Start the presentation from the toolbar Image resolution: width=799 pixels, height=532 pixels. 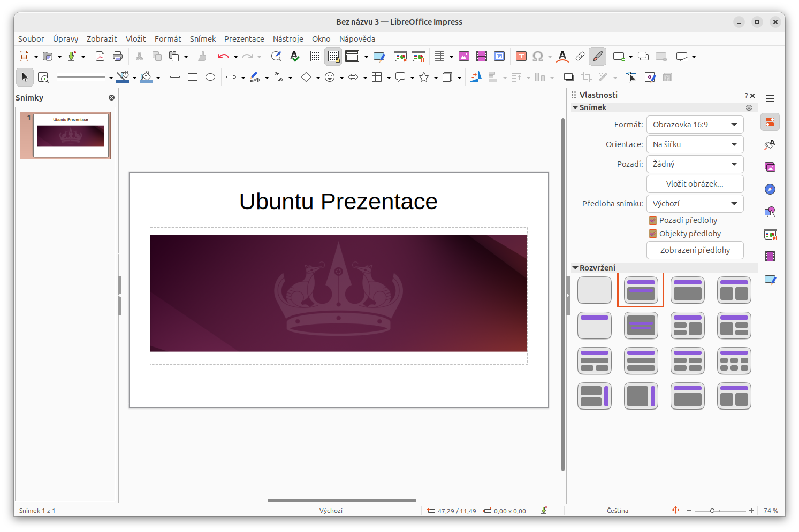click(x=400, y=56)
